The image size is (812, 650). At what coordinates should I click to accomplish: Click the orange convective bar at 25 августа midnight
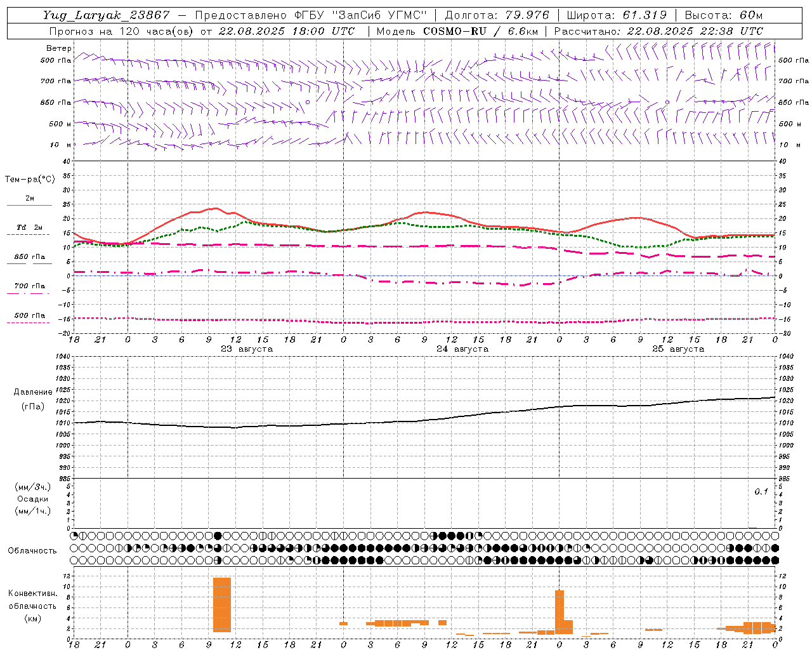[x=560, y=612]
